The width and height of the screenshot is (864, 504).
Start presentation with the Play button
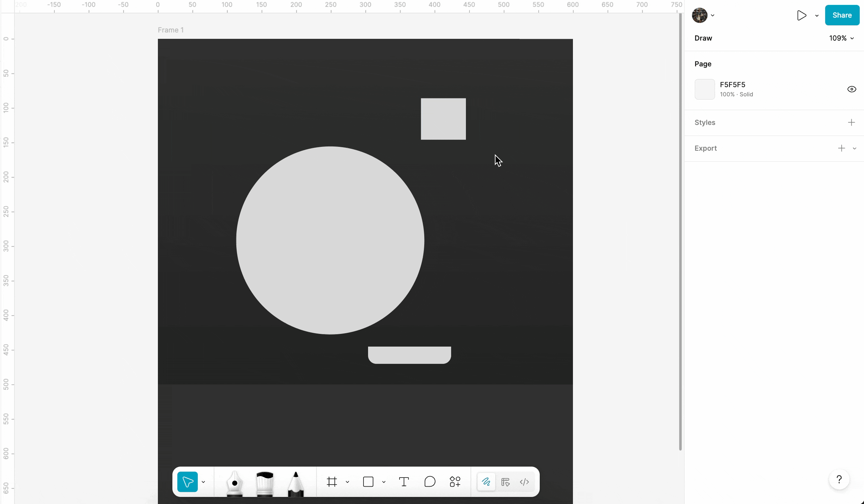click(x=801, y=15)
